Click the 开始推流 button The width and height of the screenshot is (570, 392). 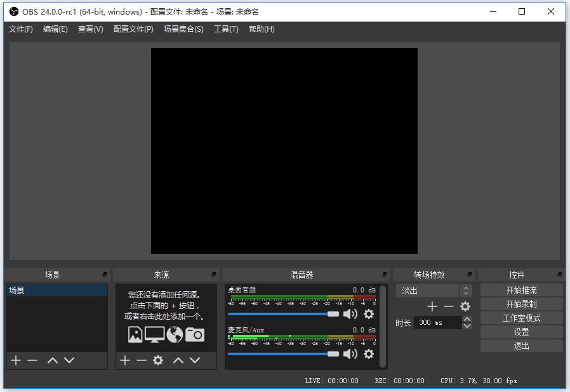[x=521, y=289]
